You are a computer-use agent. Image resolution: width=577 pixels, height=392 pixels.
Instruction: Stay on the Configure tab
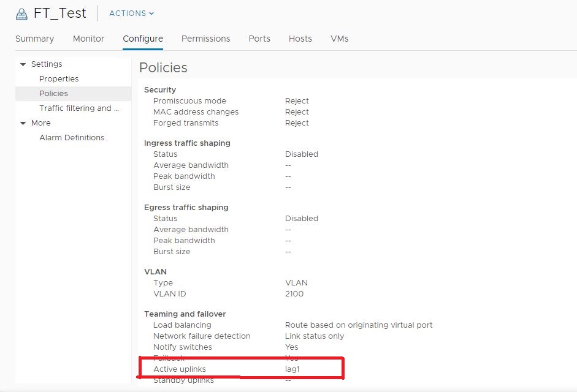click(x=142, y=39)
